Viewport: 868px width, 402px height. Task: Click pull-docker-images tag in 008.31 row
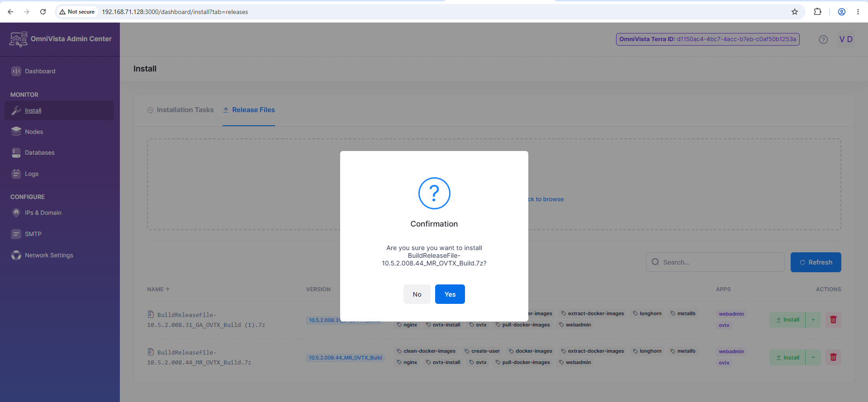[523, 325]
